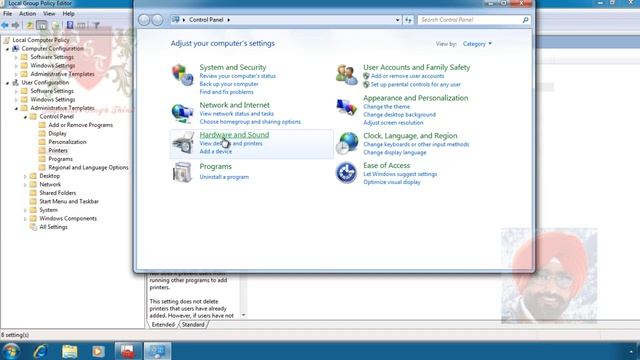Click Let Windows suggest settings link
The image size is (640, 360).
pos(400,174)
